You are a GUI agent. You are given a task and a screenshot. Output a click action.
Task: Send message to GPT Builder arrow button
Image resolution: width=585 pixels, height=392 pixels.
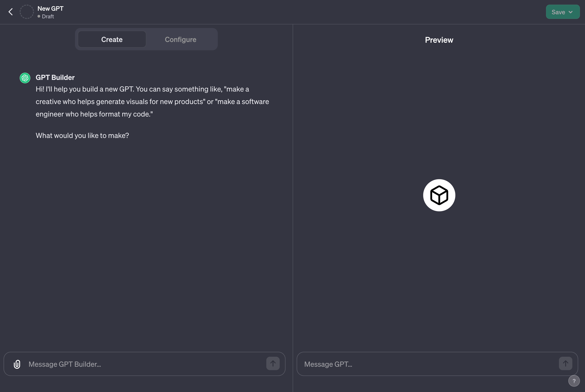click(x=273, y=363)
